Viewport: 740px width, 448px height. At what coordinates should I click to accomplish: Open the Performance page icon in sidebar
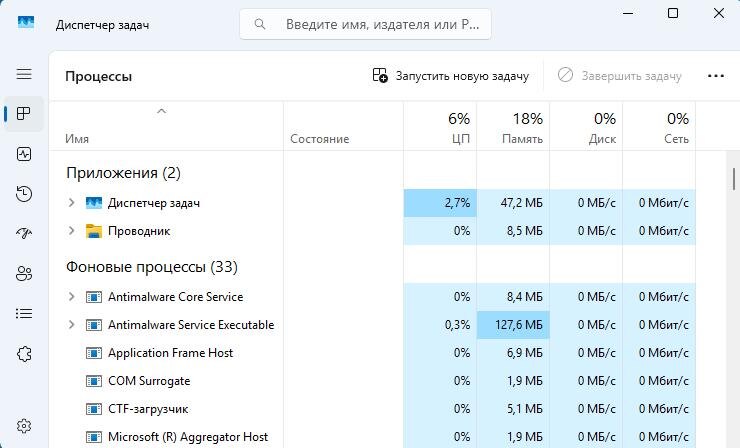[x=24, y=154]
